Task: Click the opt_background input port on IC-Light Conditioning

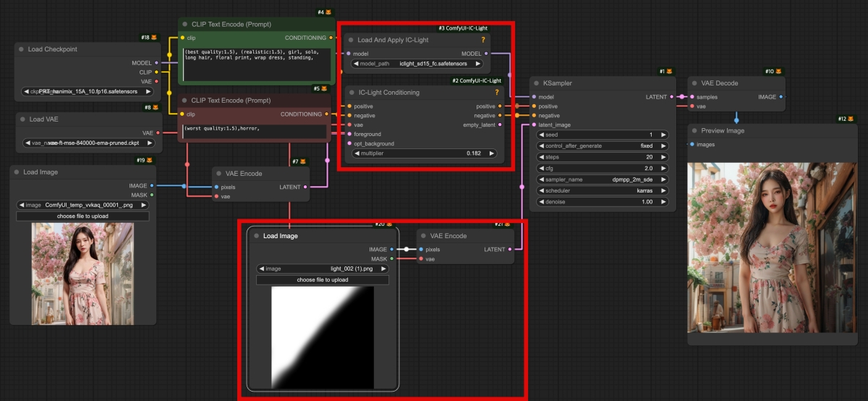Action: coord(348,143)
